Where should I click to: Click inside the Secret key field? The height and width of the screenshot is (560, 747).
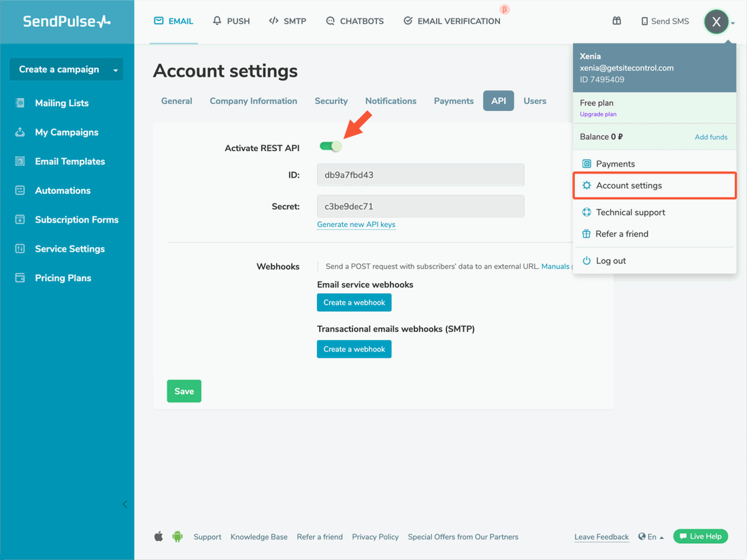tap(420, 206)
